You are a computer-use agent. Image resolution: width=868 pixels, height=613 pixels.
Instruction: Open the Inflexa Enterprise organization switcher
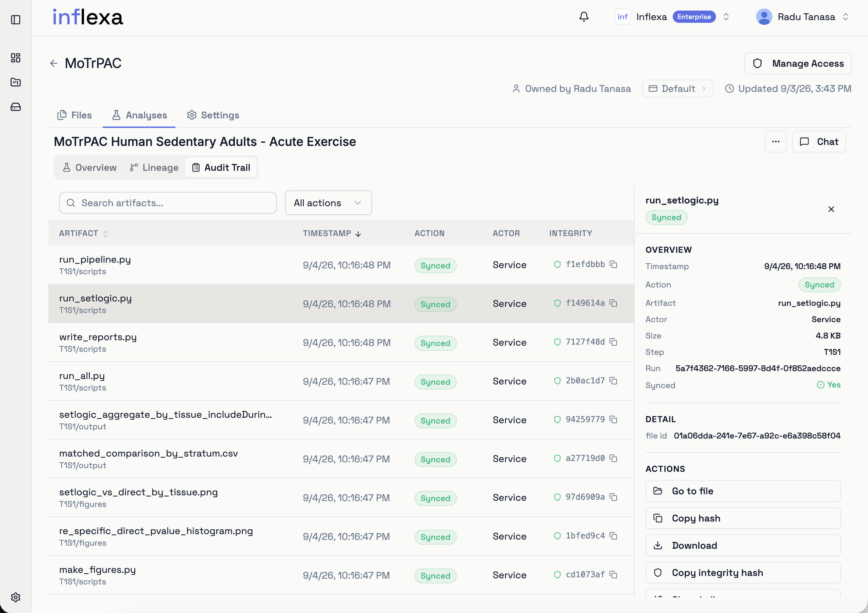(x=672, y=17)
